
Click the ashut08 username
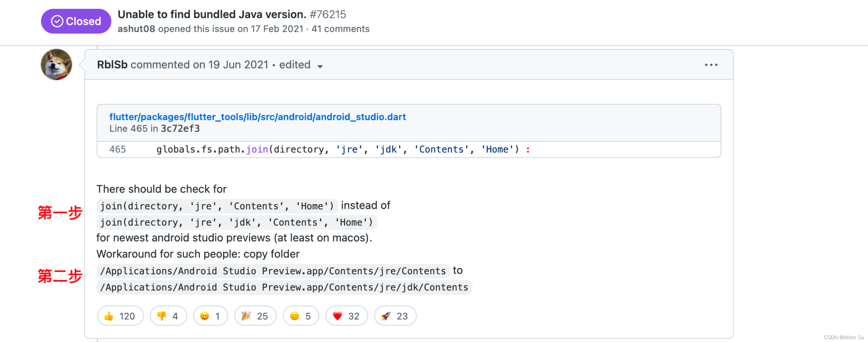[136, 29]
